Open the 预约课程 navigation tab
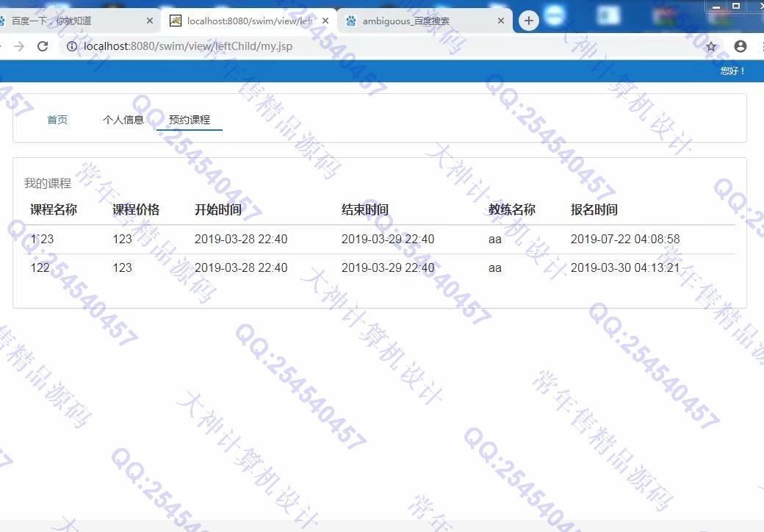This screenshot has height=532, width=764. [190, 120]
